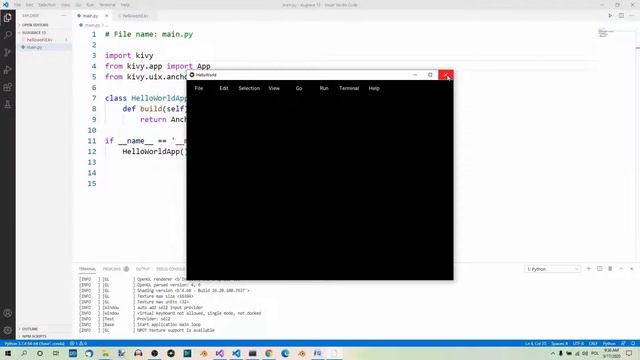Open editor More Actions ellipsis
This screenshot has width=640, height=360.
point(632,16)
